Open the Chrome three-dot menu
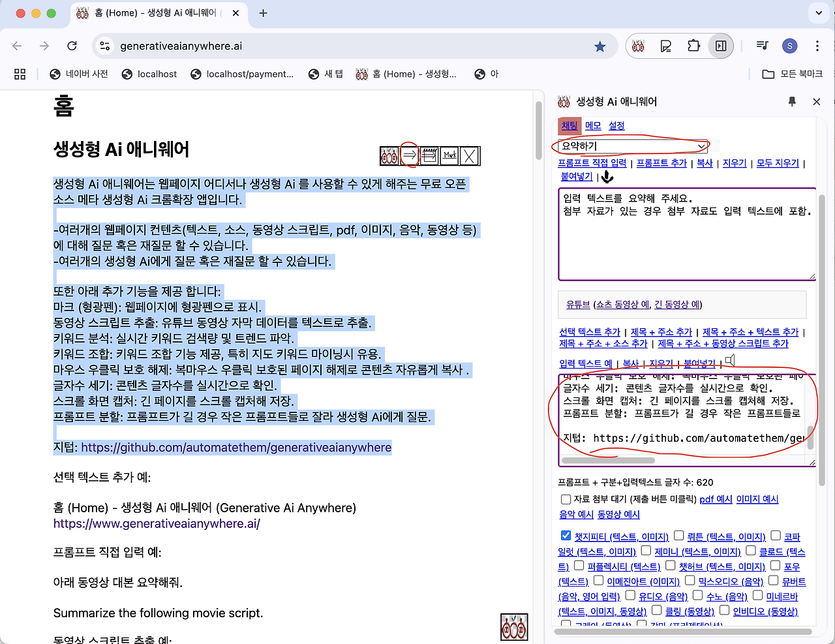The image size is (835, 644). tap(817, 46)
